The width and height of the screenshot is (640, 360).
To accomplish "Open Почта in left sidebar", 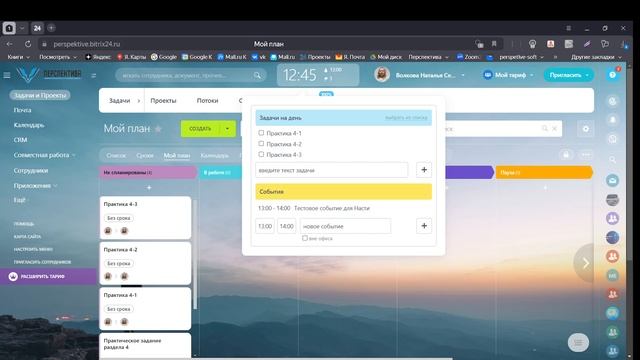I will (22, 110).
